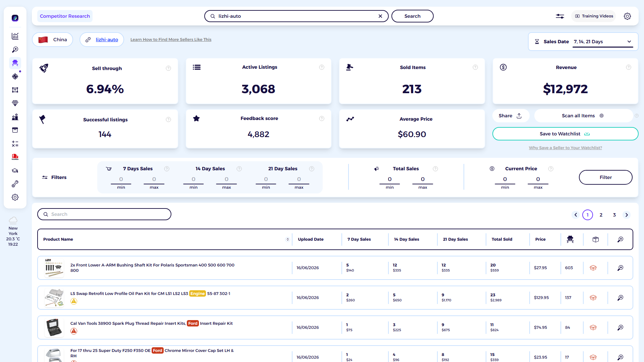Click Current Price max input
The width and height of the screenshot is (644, 362).
tap(538, 179)
